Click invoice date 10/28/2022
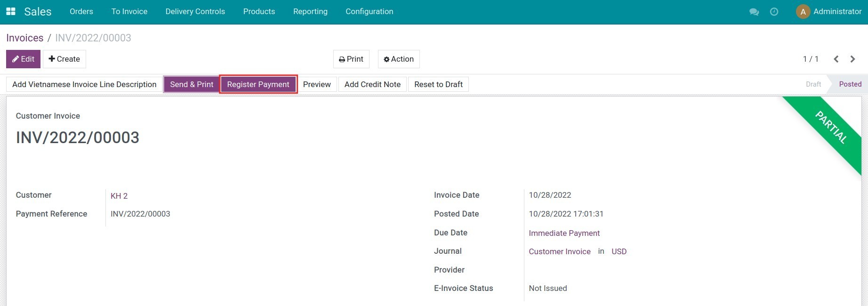 [x=550, y=195]
